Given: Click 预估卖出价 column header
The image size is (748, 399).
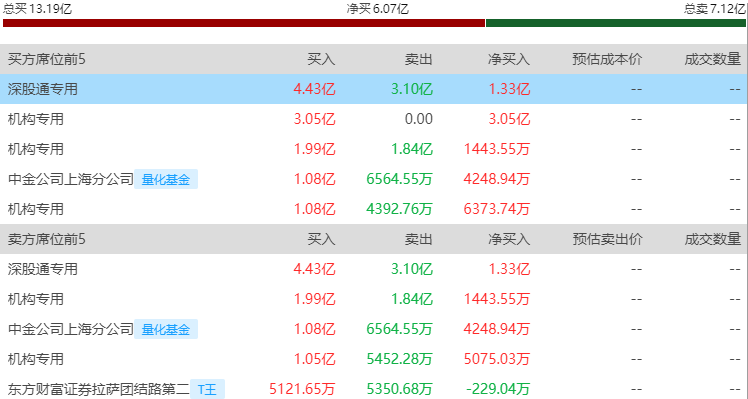Looking at the screenshot, I should [x=607, y=239].
